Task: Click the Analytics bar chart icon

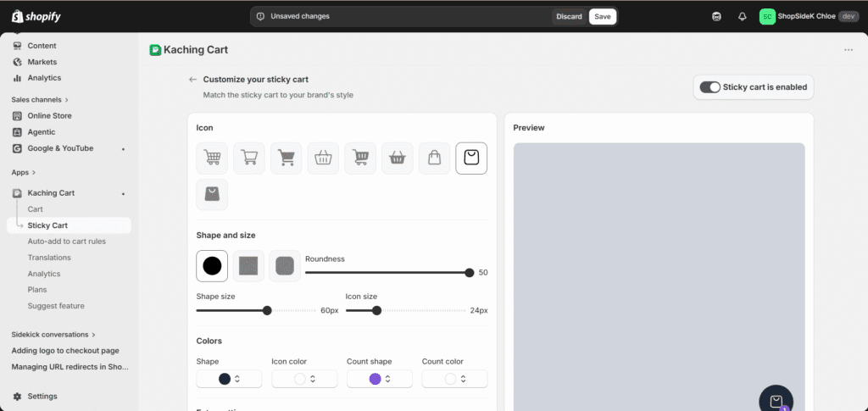Action: 17,78
